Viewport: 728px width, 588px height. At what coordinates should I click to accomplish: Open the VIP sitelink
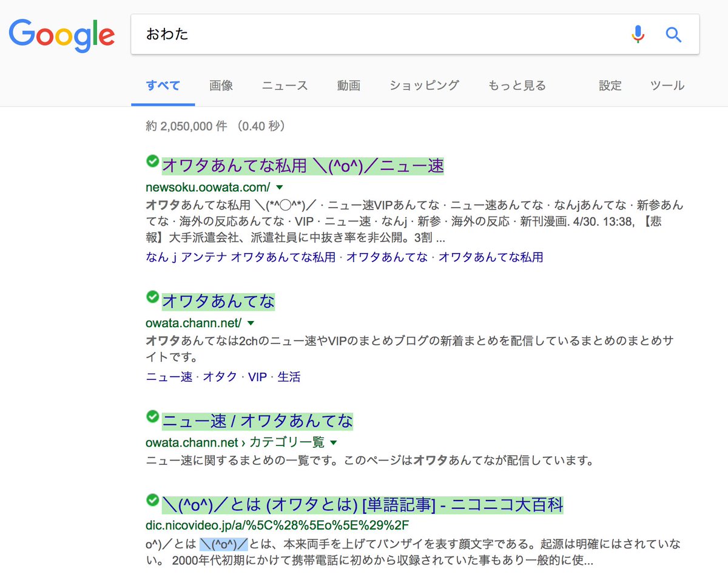pos(258,377)
